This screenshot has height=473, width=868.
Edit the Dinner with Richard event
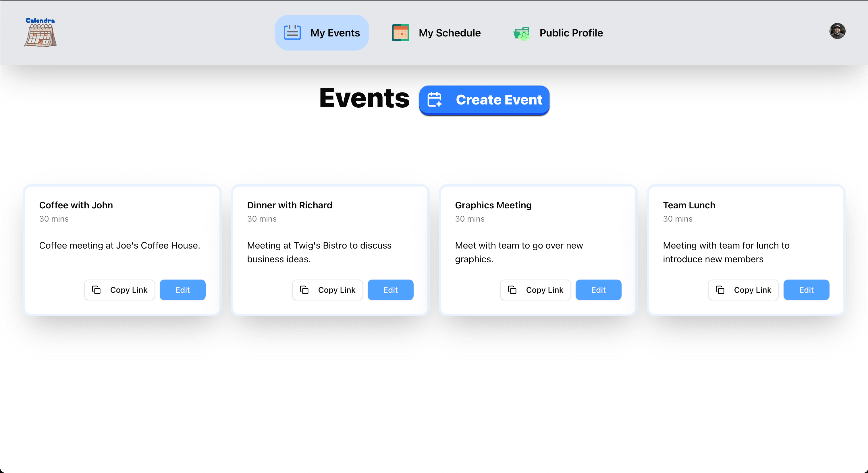coord(391,290)
